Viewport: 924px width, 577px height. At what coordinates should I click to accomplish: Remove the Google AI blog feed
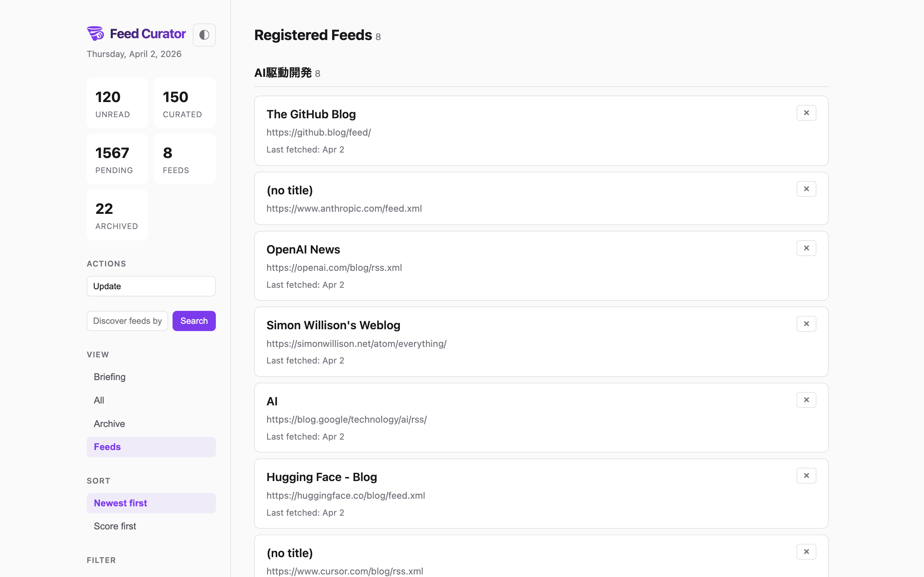pyautogui.click(x=806, y=400)
